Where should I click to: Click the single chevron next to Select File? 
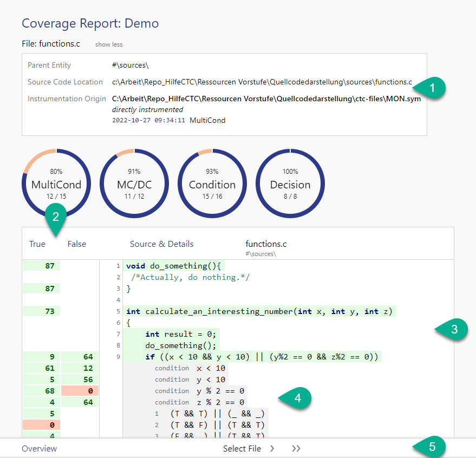(x=272, y=449)
